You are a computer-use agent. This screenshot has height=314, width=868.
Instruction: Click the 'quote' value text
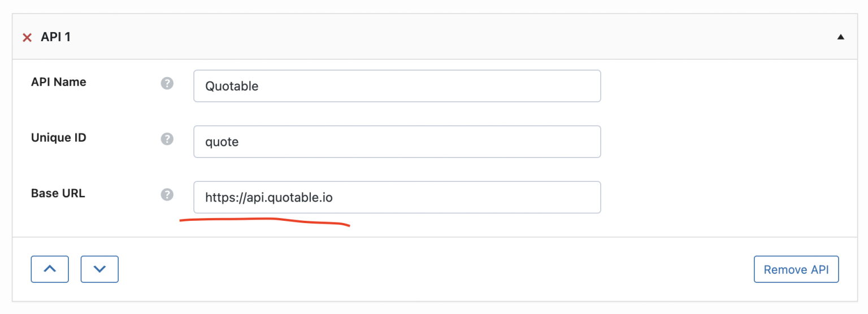point(222,142)
